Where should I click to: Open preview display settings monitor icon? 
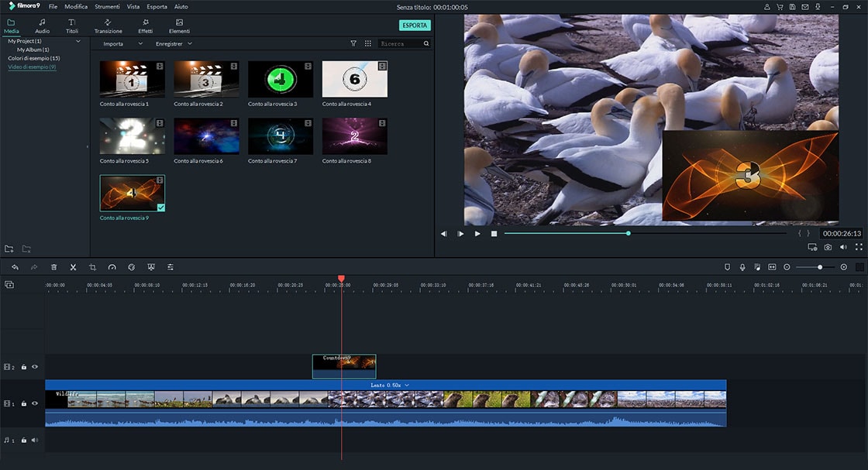click(x=812, y=247)
